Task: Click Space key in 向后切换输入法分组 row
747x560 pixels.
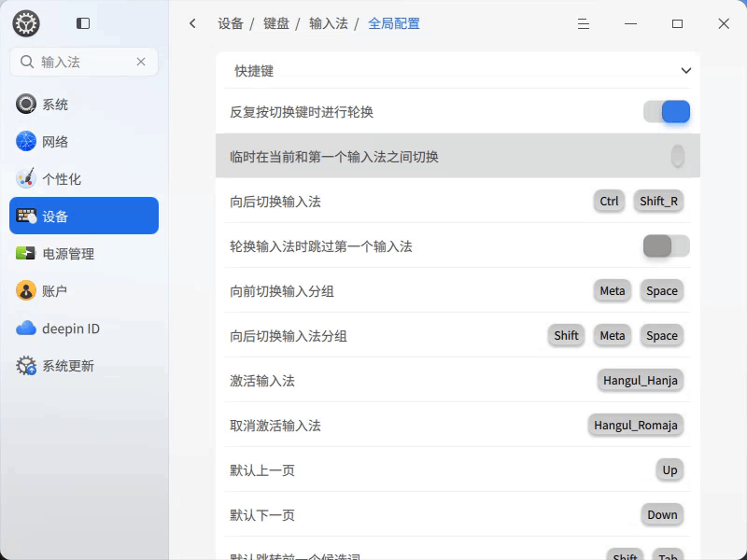Action: (x=662, y=335)
